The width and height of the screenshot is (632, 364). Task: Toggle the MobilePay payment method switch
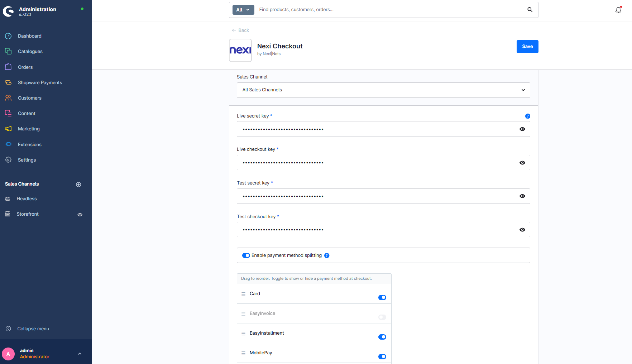382,356
